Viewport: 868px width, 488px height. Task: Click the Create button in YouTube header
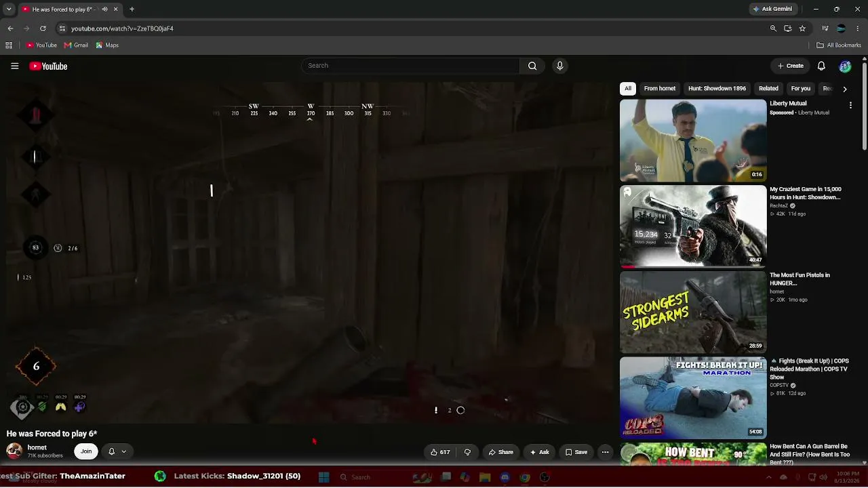[791, 66]
